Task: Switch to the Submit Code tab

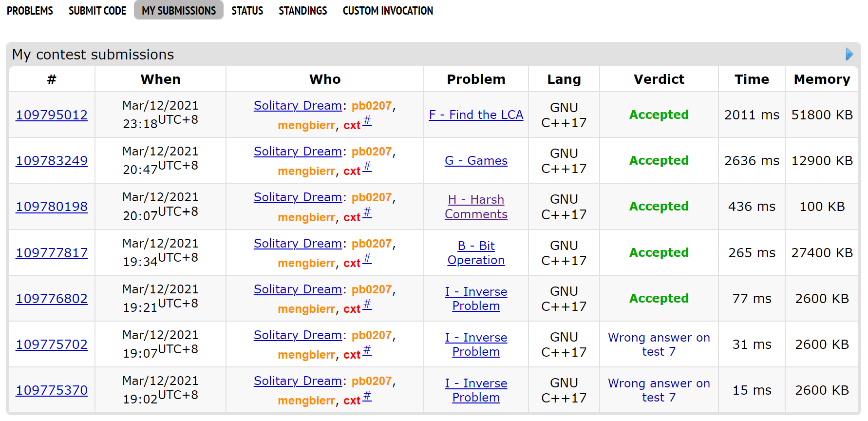Action: click(97, 11)
